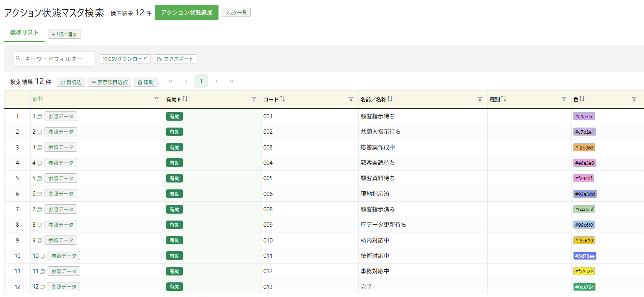Sort table by 種別 column

[x=503, y=99]
